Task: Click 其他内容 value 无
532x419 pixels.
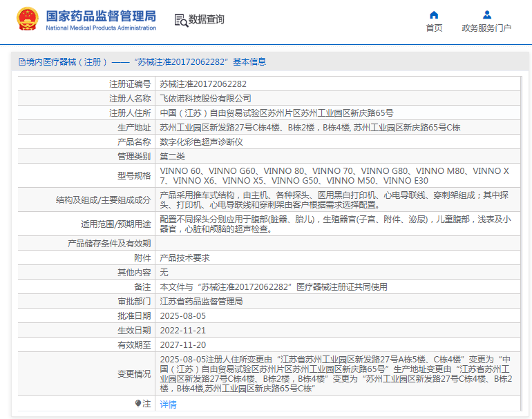Action: (x=164, y=273)
